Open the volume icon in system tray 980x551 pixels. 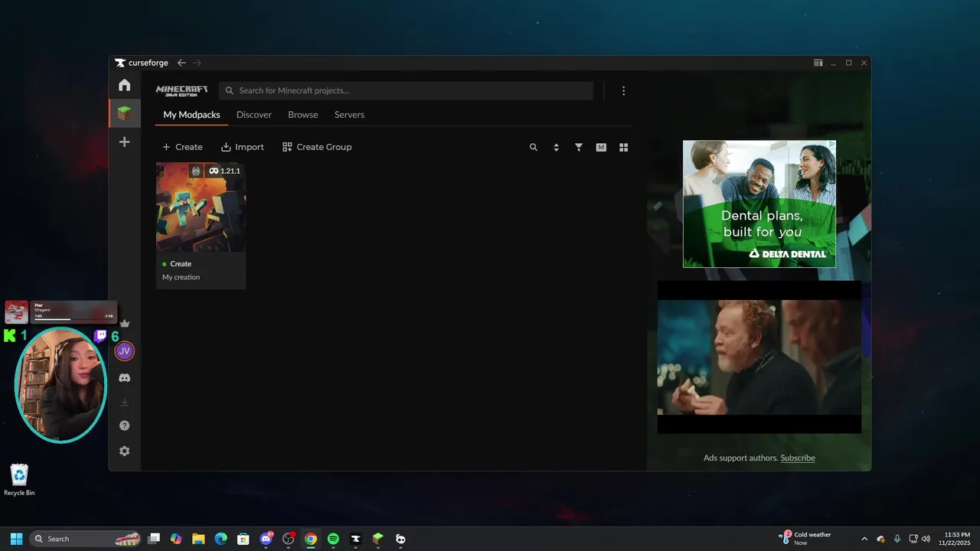[926, 539]
